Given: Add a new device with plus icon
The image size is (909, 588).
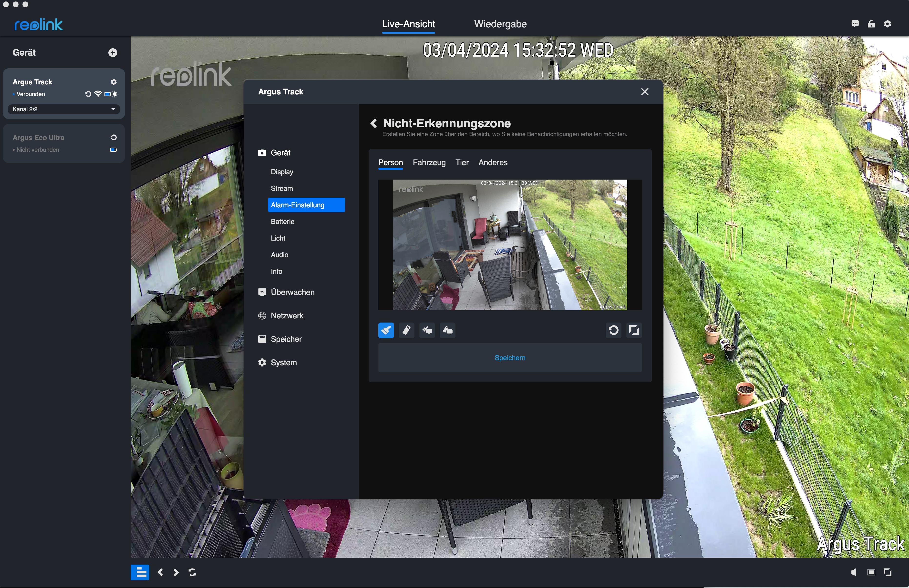Looking at the screenshot, I should (113, 53).
